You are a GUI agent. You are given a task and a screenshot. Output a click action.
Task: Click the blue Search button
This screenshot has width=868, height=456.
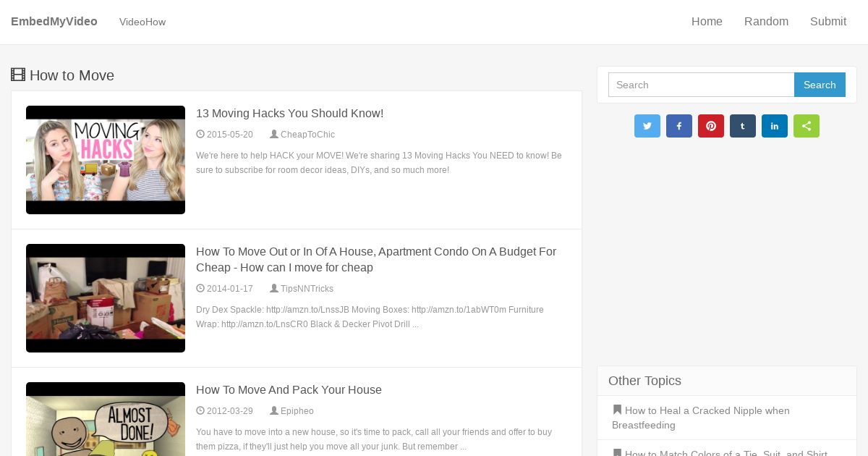pyautogui.click(x=820, y=85)
